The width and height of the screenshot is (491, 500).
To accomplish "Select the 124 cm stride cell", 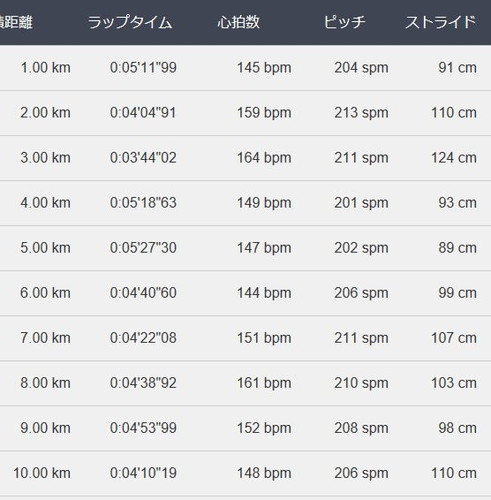I will point(454,158).
